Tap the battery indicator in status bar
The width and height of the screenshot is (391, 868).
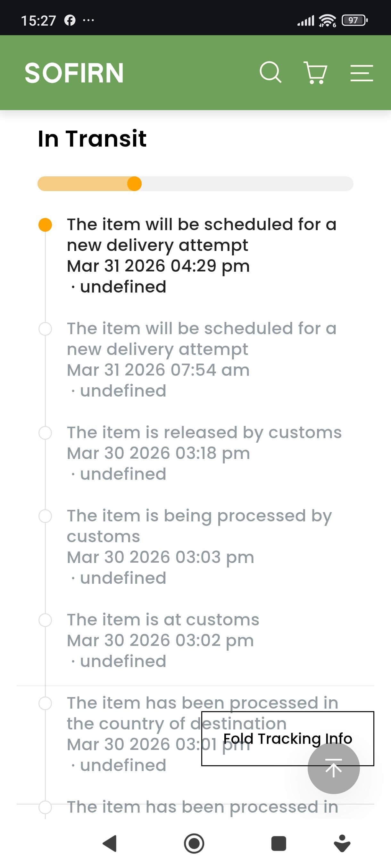[354, 20]
